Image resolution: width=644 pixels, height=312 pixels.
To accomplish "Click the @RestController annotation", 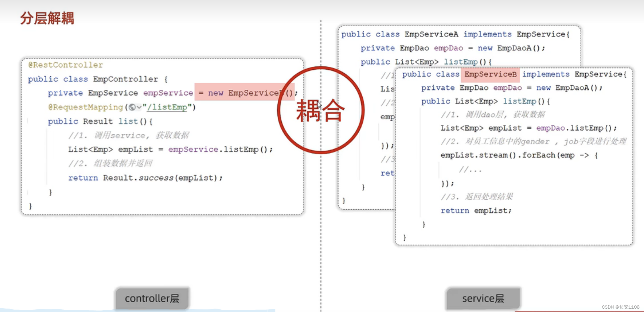I will [x=66, y=65].
